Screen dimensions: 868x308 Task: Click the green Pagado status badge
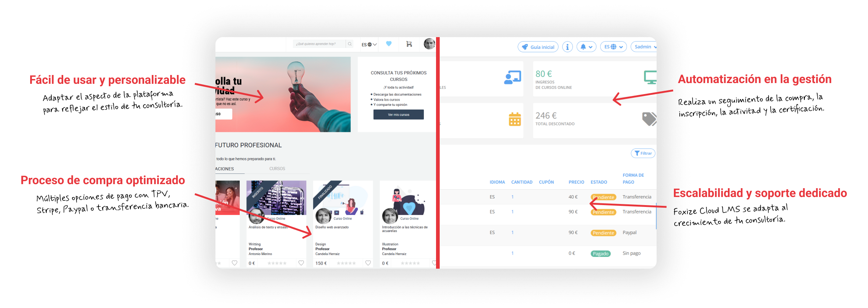(x=600, y=254)
